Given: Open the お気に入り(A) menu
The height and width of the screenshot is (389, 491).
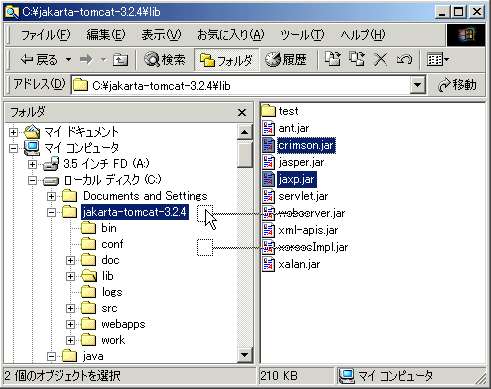Looking at the screenshot, I should [x=231, y=35].
